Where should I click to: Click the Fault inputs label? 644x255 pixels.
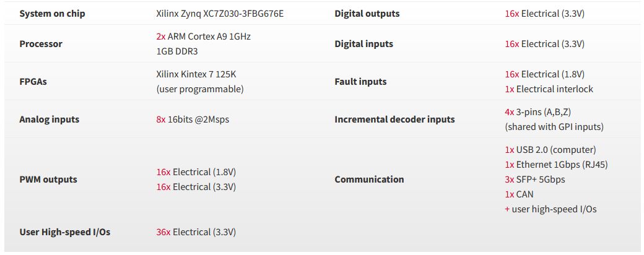coord(360,82)
